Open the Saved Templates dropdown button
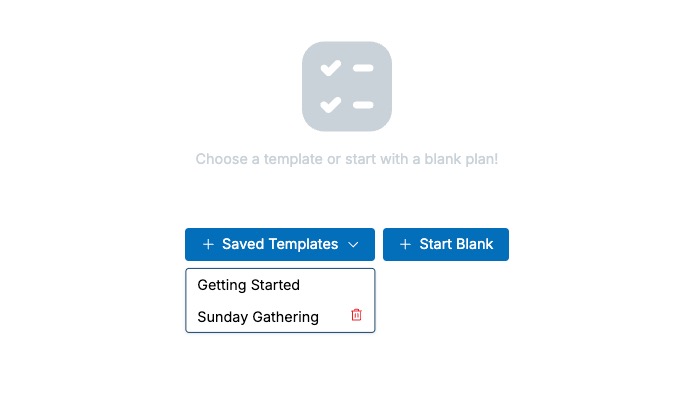This screenshot has width=680, height=398. click(280, 245)
